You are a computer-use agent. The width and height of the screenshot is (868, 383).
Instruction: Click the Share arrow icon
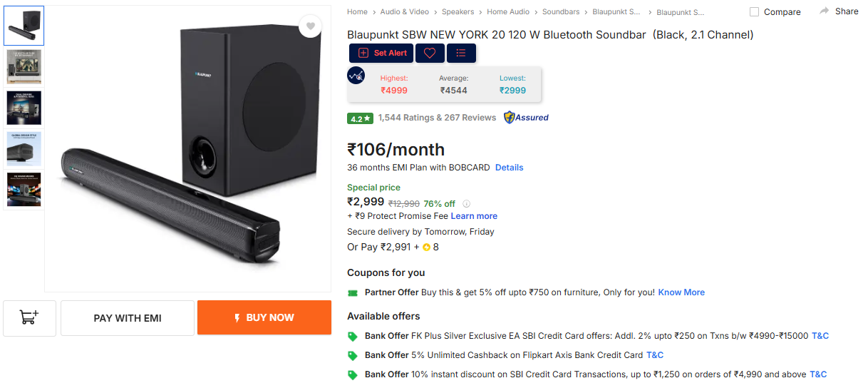pyautogui.click(x=825, y=11)
